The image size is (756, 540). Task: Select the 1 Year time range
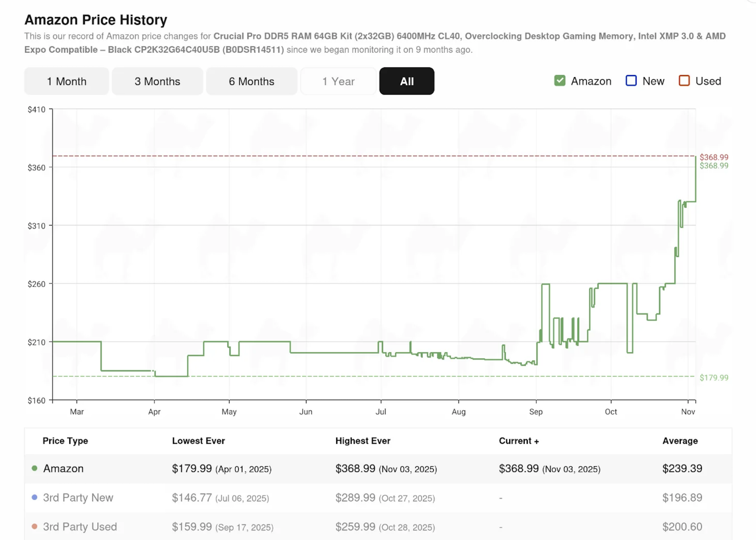tap(338, 81)
